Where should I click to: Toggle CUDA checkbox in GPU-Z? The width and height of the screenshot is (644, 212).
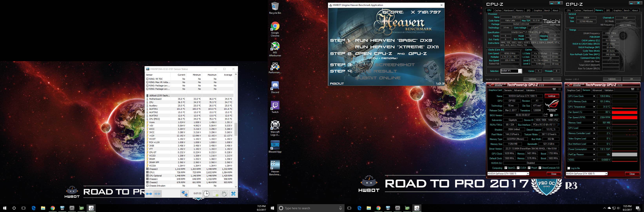518,168
